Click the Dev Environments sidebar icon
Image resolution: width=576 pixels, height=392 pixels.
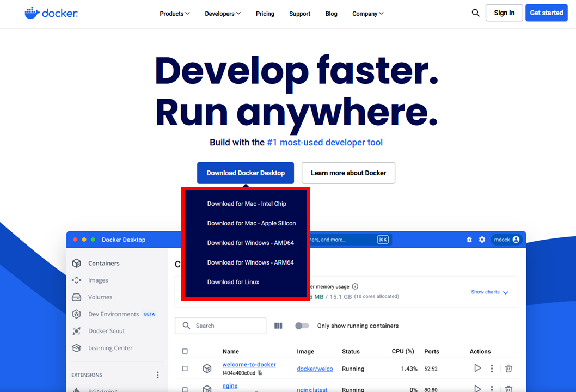[x=76, y=314]
